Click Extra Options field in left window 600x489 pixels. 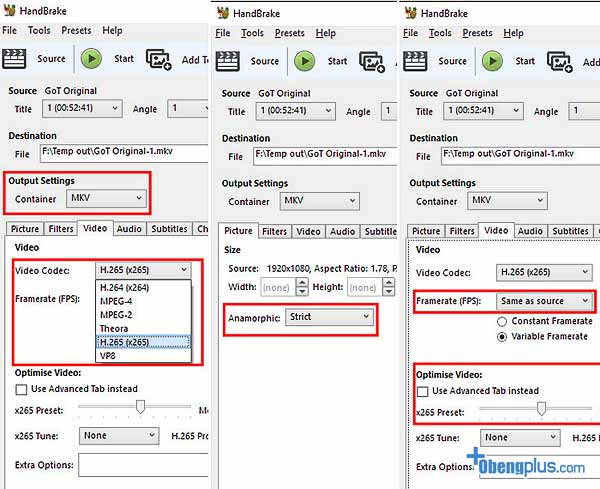click(x=143, y=465)
